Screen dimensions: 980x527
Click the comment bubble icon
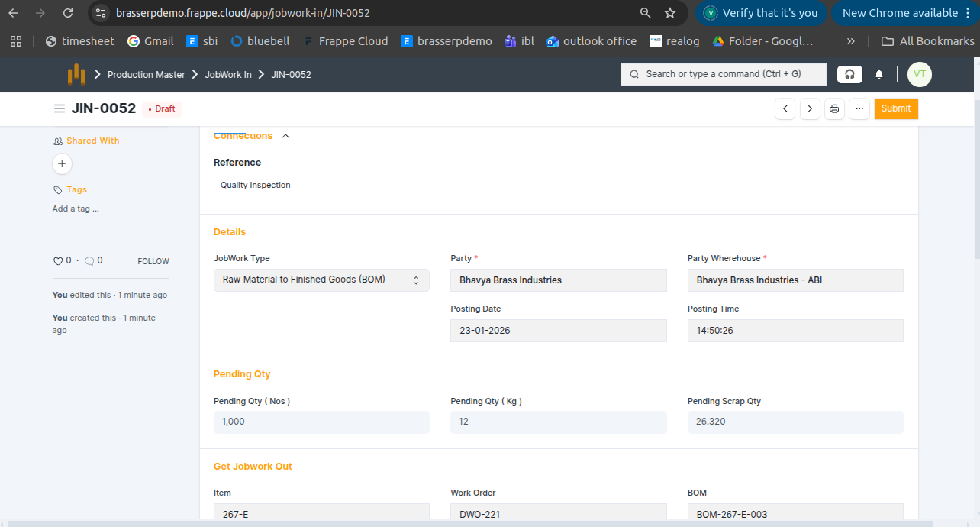point(89,261)
